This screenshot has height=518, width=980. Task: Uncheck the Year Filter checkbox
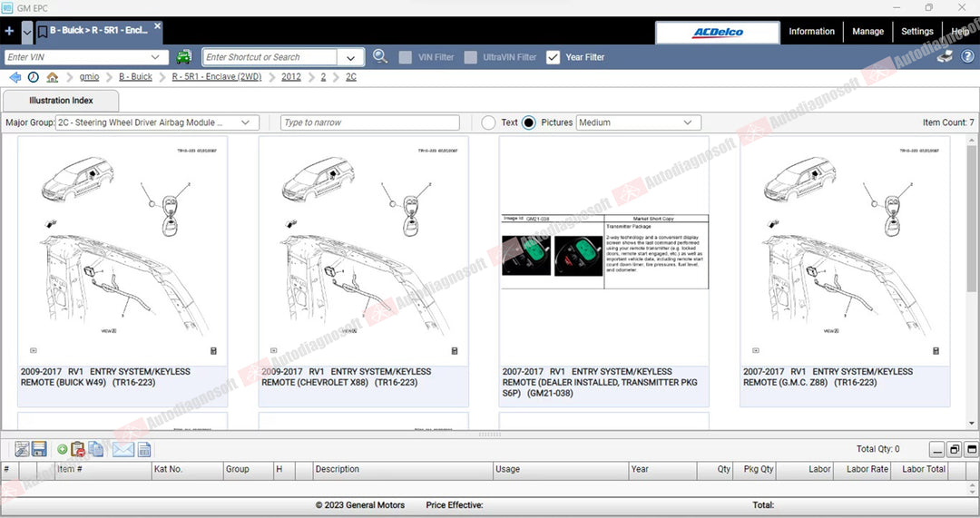[553, 57]
